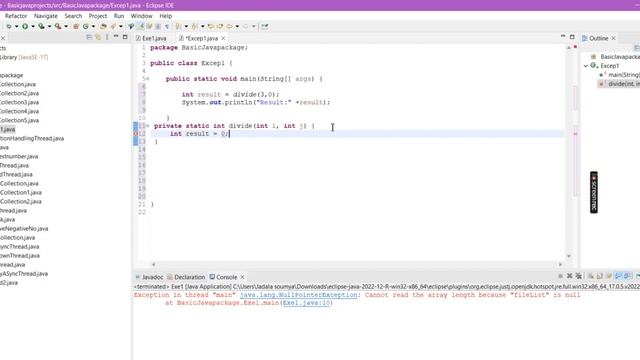
Task: Open the Project menu
Action: tap(98, 16)
